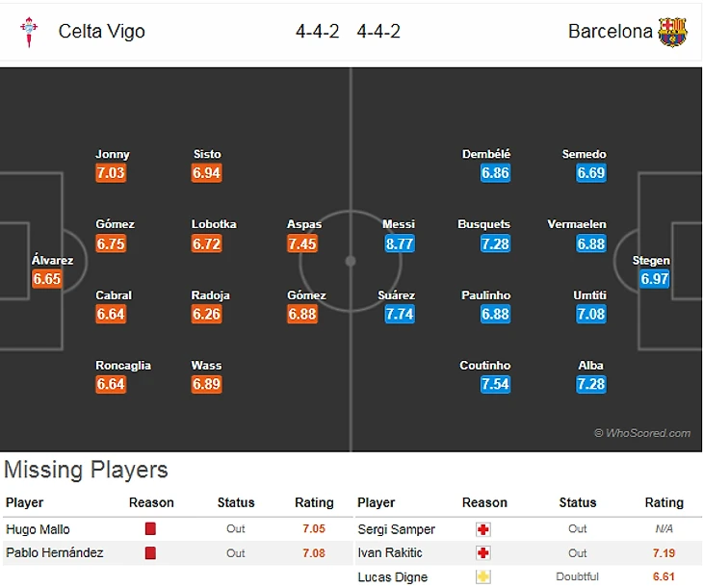Select goalkeeper Stegen on the pitch
703x588 pixels.
[652, 261]
